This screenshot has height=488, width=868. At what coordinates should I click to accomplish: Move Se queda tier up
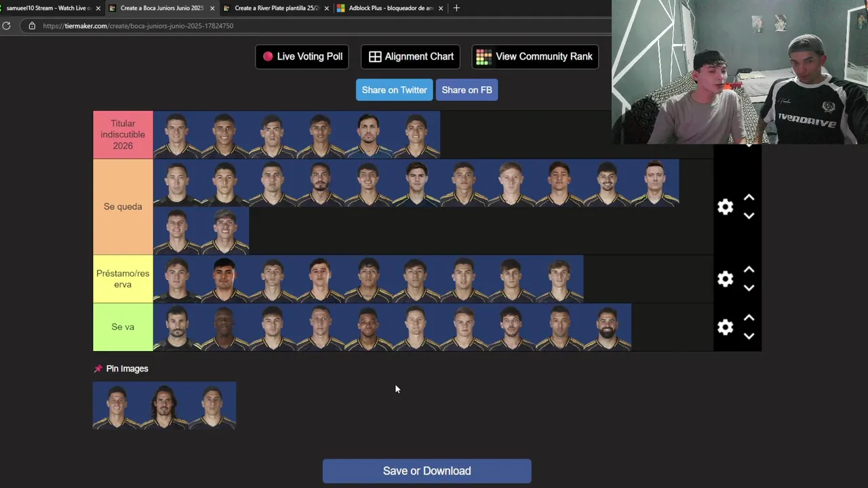click(x=749, y=198)
